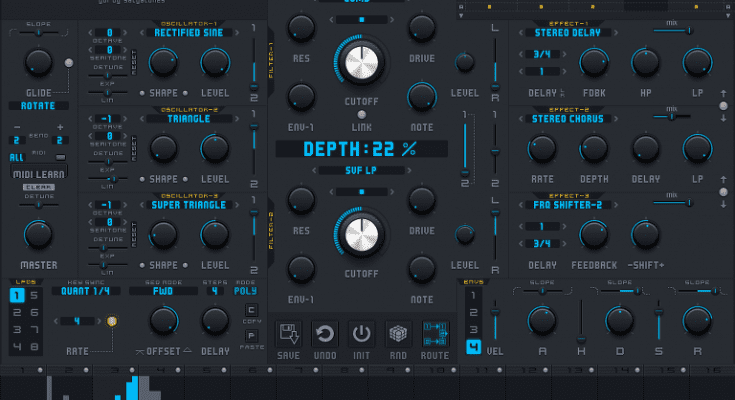Image resolution: width=735 pixels, height=400 pixels.
Task: Hit the RND dice icon
Action: [398, 336]
